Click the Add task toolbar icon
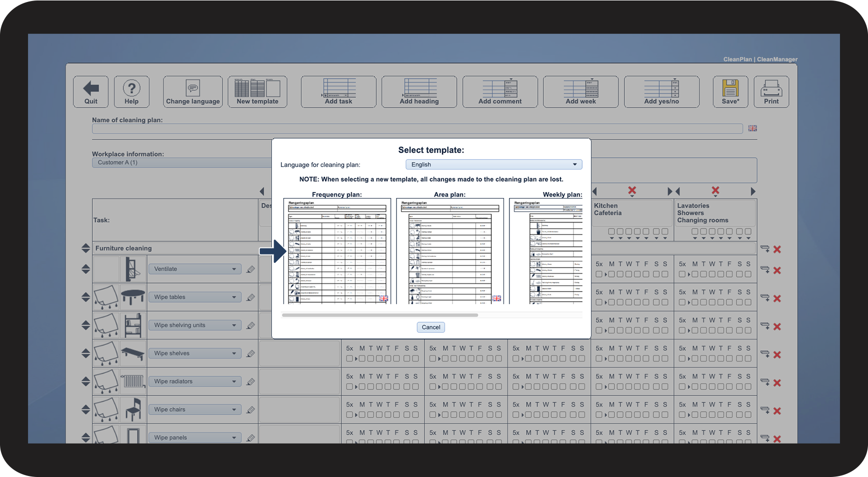868x477 pixels. click(x=338, y=89)
